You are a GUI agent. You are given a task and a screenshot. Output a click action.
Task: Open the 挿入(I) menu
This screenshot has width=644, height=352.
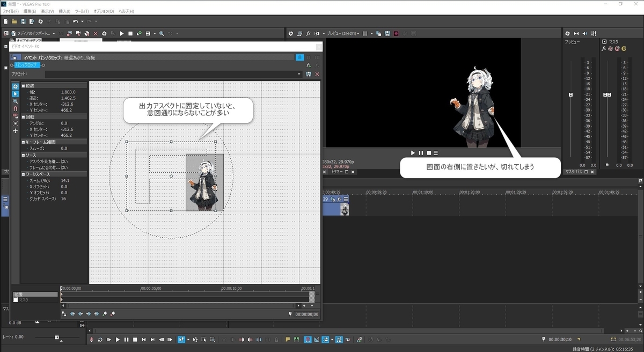[64, 11]
